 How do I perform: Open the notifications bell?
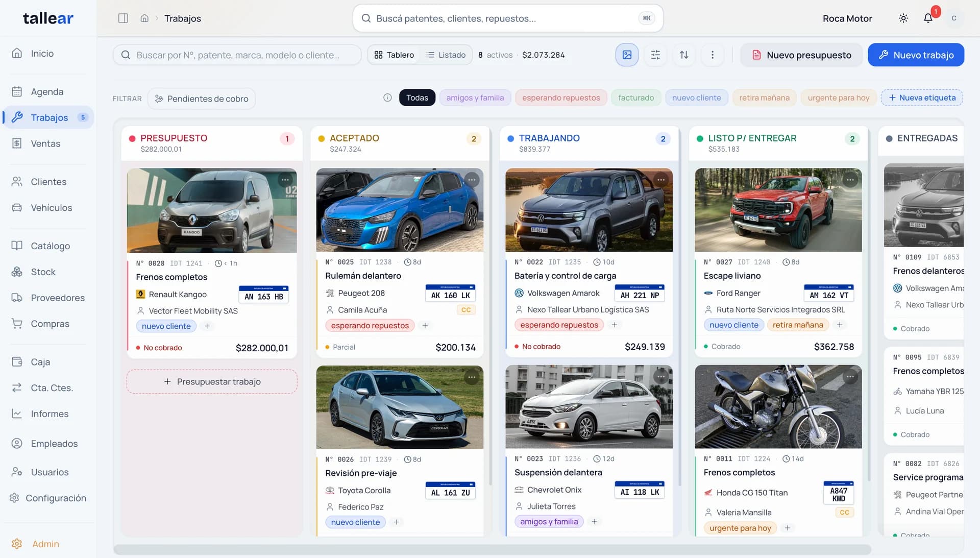pyautogui.click(x=928, y=18)
